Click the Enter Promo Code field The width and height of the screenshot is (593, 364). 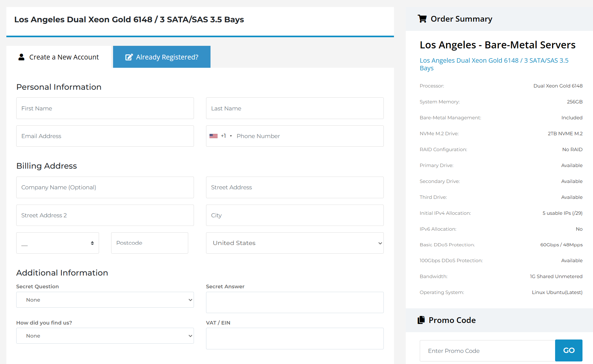[487, 351]
